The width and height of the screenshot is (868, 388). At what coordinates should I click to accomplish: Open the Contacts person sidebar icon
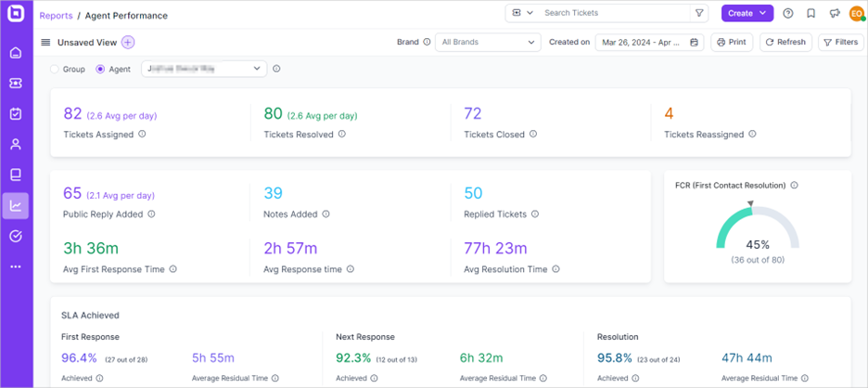[x=16, y=145]
